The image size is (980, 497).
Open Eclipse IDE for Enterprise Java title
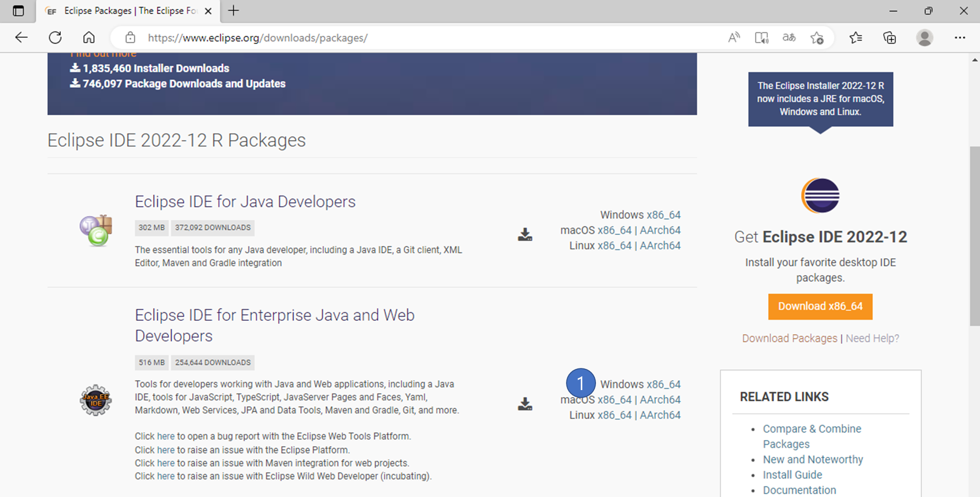point(275,325)
